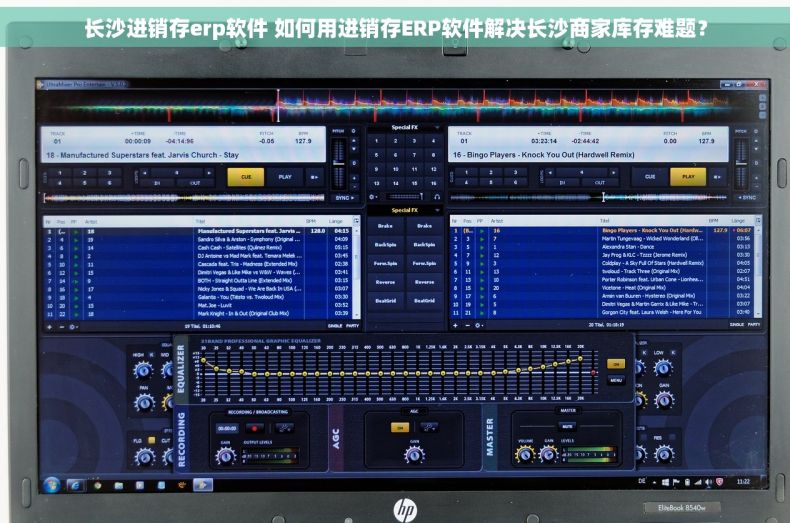This screenshot has height=523, width=790.
Task: Click the left Forw.Spin effect button
Action: tap(385, 264)
